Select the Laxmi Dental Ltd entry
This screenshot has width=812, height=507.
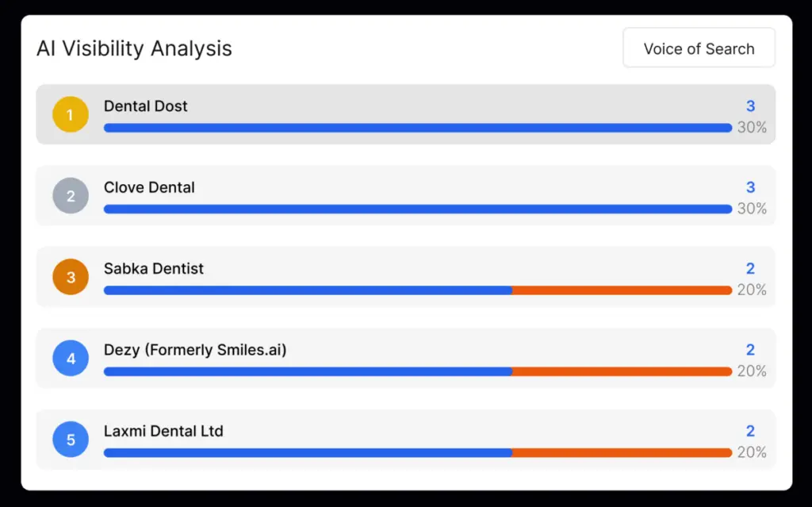click(163, 431)
